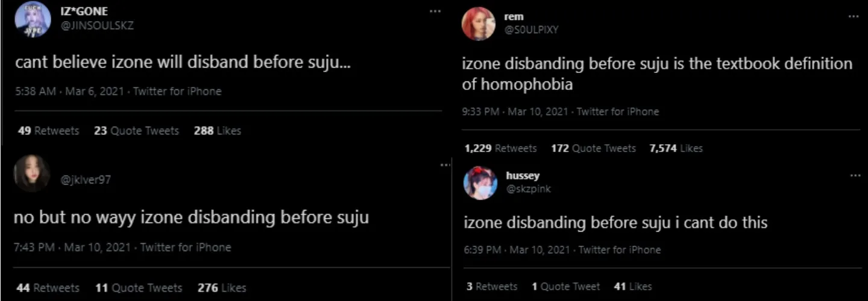View the 49 Retweets list
Screen dimensions: 868x301
point(48,131)
